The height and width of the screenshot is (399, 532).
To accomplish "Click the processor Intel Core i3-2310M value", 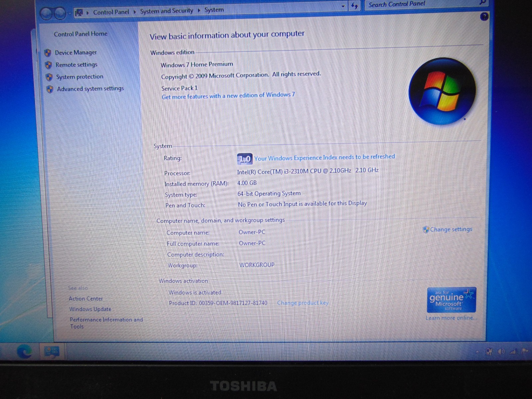I will tap(308, 171).
